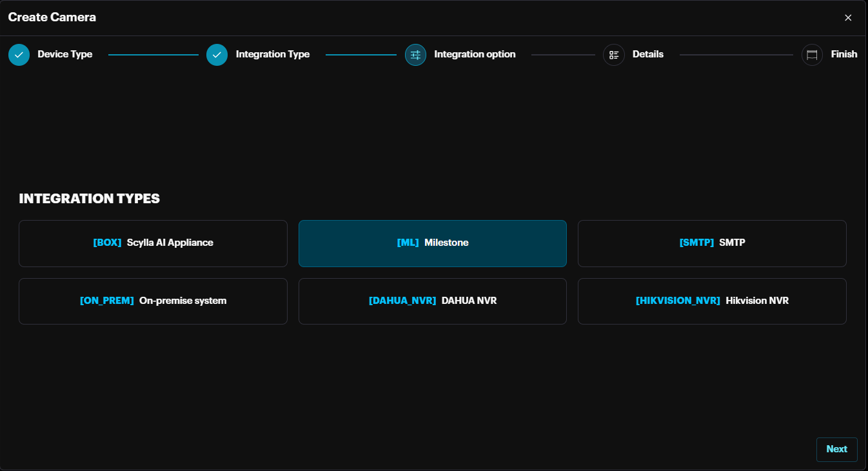
Task: Choose the Scylla AI Appliance integration
Action: (x=153, y=243)
